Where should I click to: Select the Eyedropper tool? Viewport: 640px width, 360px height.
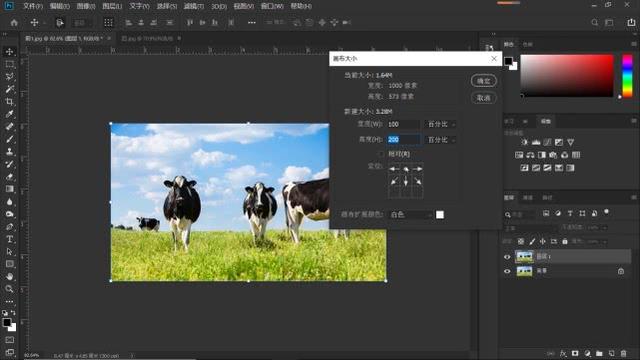9,114
